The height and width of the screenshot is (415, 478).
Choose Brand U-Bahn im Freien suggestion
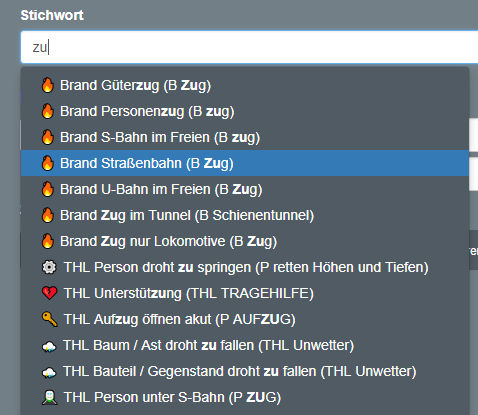pyautogui.click(x=245, y=189)
